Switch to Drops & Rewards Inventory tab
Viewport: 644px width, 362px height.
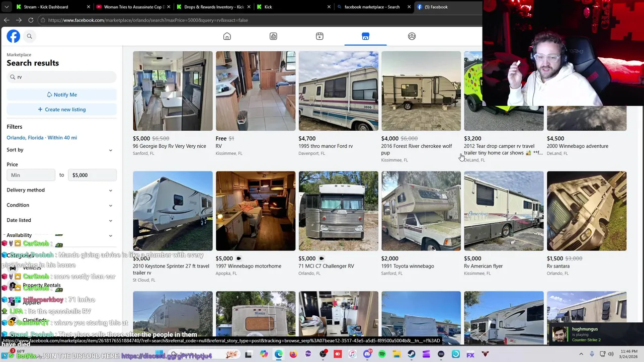tap(213, 7)
